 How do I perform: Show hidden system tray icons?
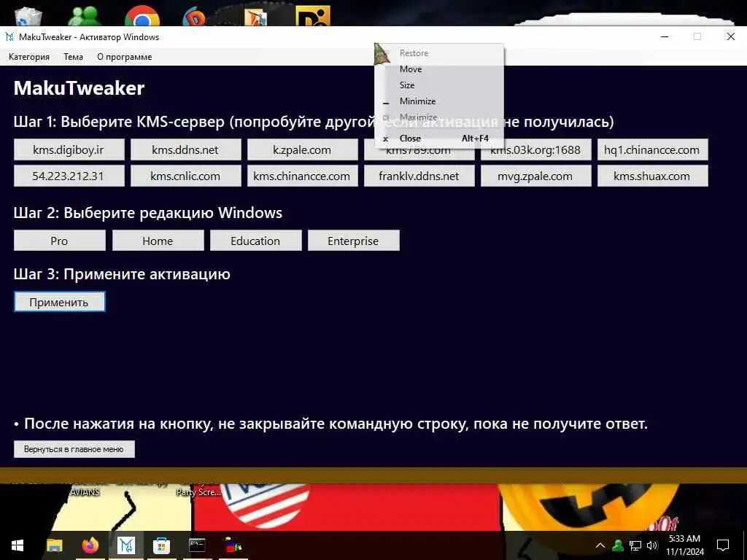[600, 545]
